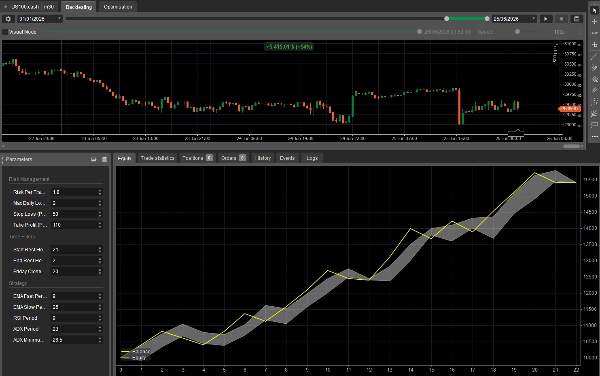Open the Orders tab

(x=233, y=158)
